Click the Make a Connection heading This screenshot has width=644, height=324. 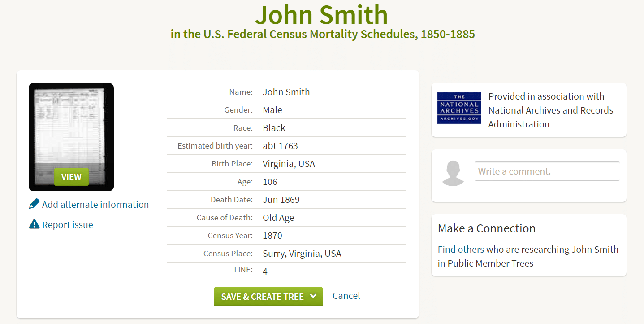click(x=487, y=228)
